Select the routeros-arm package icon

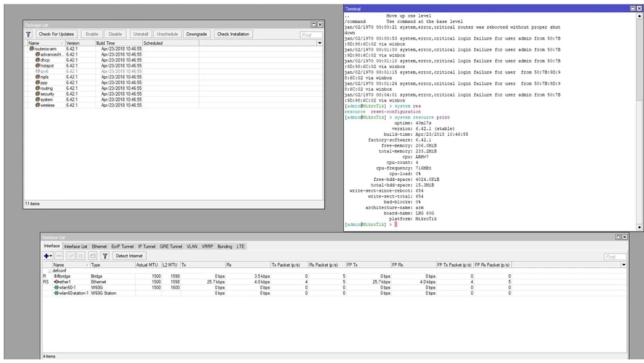click(x=32, y=48)
